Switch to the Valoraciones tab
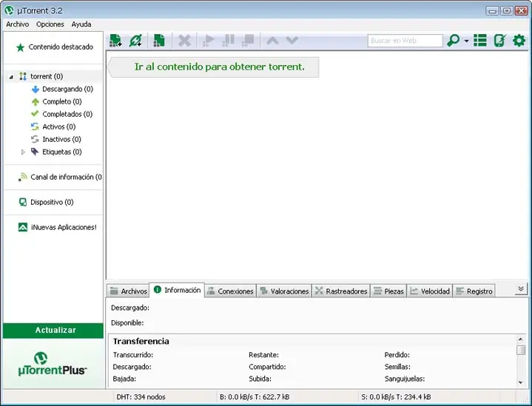 click(284, 291)
